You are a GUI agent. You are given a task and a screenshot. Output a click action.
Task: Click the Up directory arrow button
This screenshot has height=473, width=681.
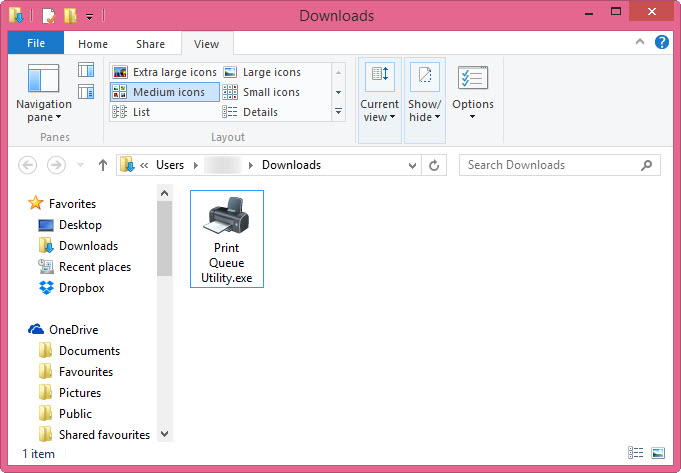(102, 165)
